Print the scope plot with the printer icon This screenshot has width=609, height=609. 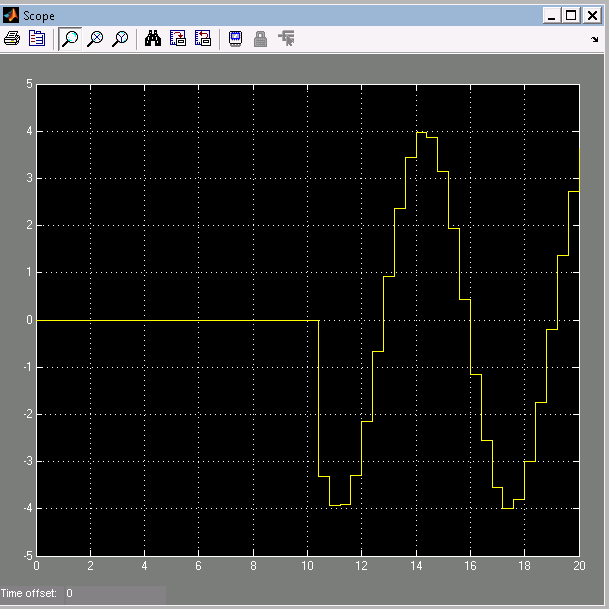[x=12, y=38]
